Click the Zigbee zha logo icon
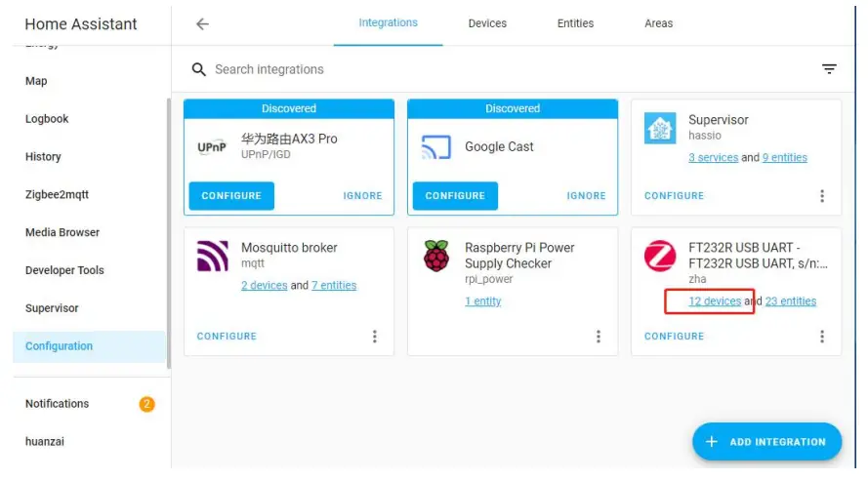The height and width of the screenshot is (480, 868). (x=660, y=256)
